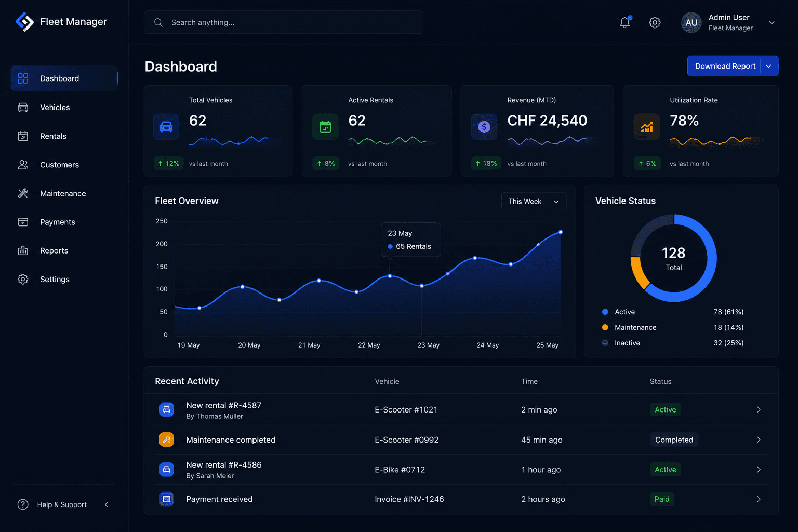Image resolution: width=798 pixels, height=532 pixels.
Task: Click the 8% Active Rentals growth badge
Action: click(326, 163)
